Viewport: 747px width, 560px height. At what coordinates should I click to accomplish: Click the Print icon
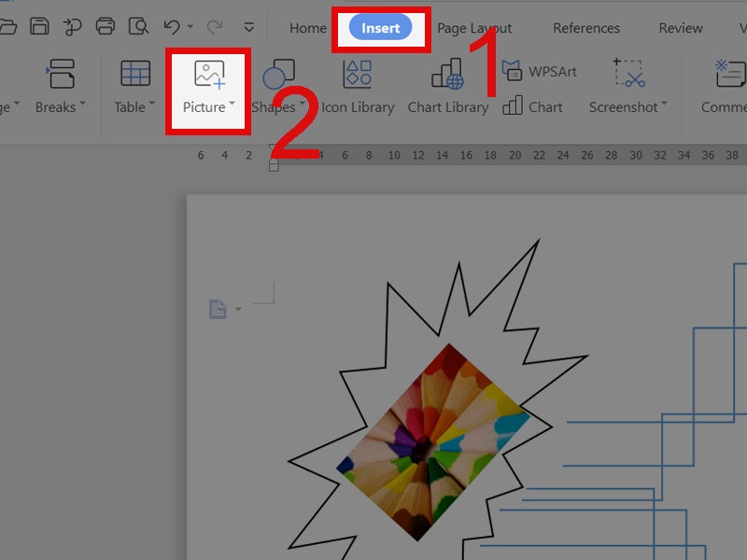tap(106, 27)
